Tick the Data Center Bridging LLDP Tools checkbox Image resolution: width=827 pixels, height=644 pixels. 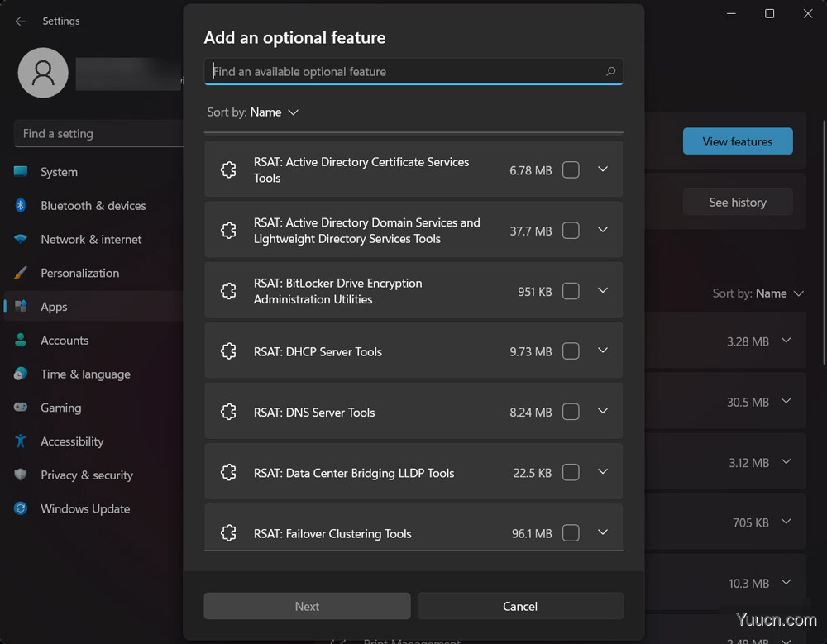(571, 473)
